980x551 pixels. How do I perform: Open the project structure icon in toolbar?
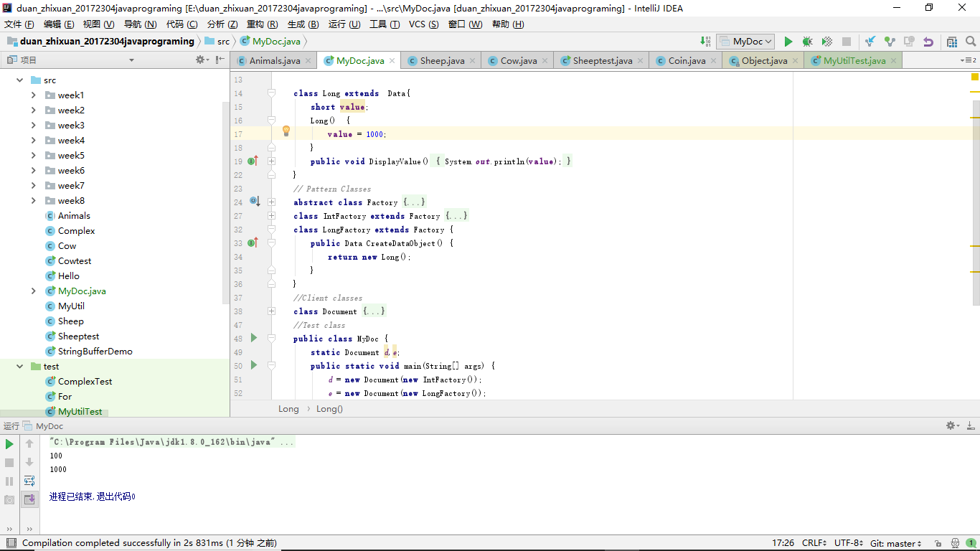[x=952, y=42]
